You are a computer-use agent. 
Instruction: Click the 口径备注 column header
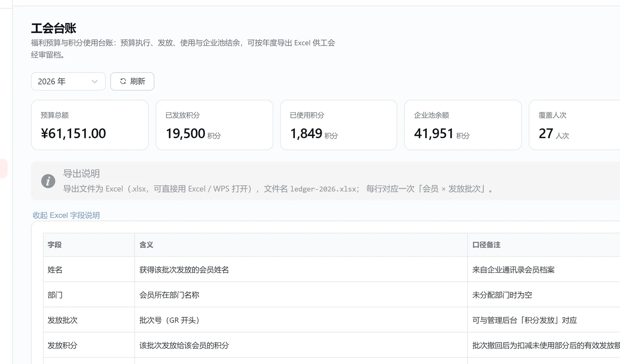tap(544, 245)
